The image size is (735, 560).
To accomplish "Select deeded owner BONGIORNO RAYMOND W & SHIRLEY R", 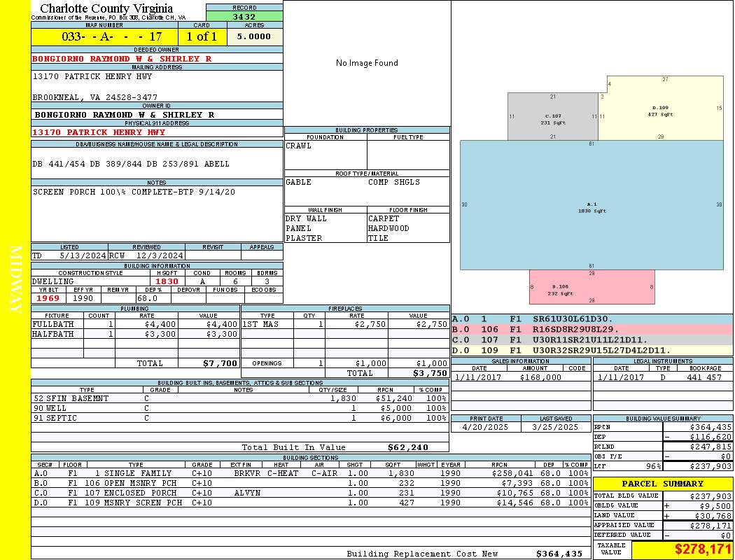I will point(122,59).
